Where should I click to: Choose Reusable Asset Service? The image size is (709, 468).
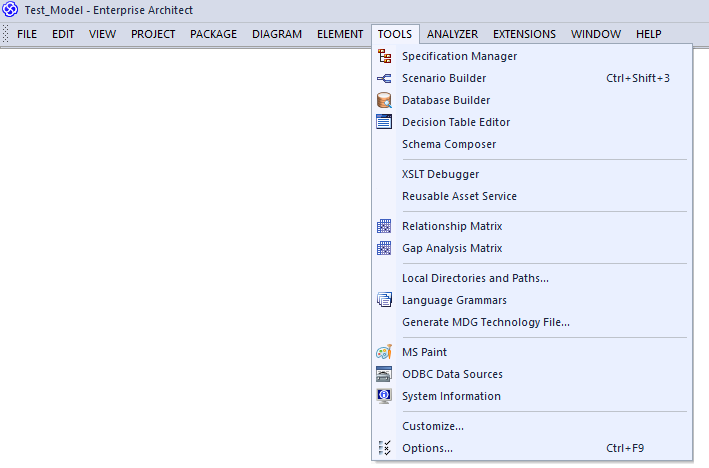[x=532, y=196]
